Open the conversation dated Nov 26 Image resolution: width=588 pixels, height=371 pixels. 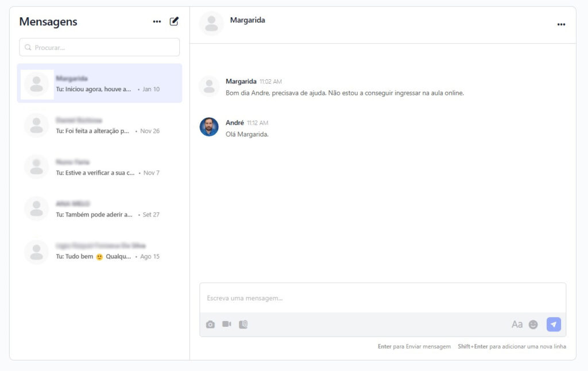pos(99,126)
